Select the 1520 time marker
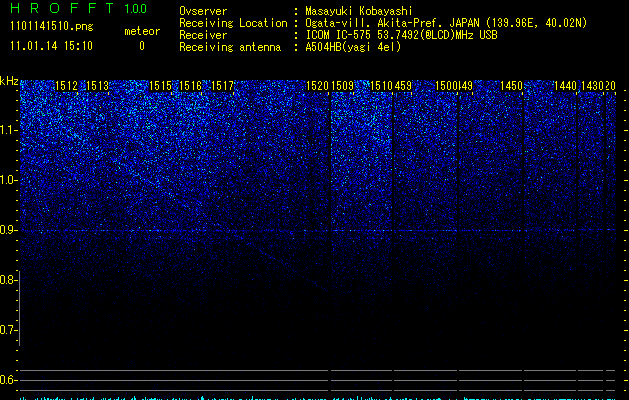 (317, 86)
